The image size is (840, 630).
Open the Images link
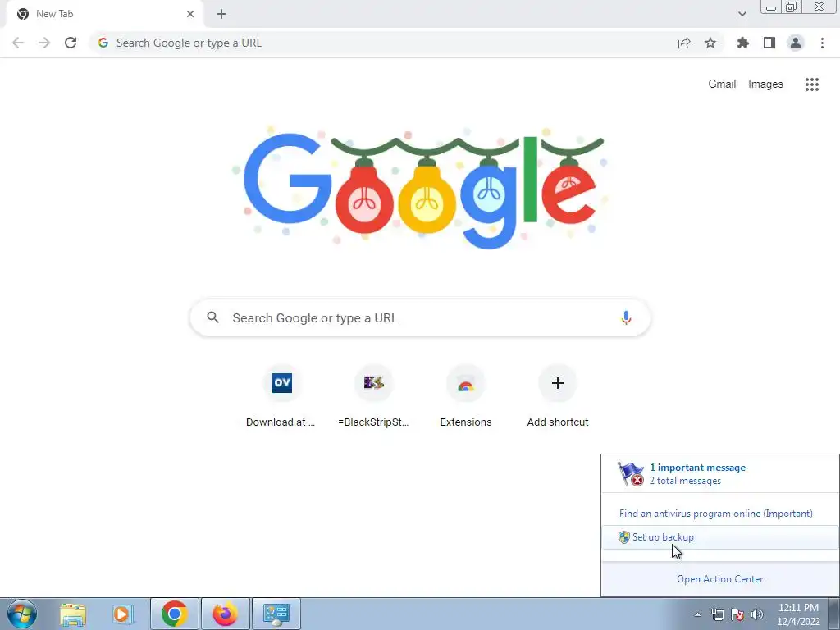(x=765, y=84)
